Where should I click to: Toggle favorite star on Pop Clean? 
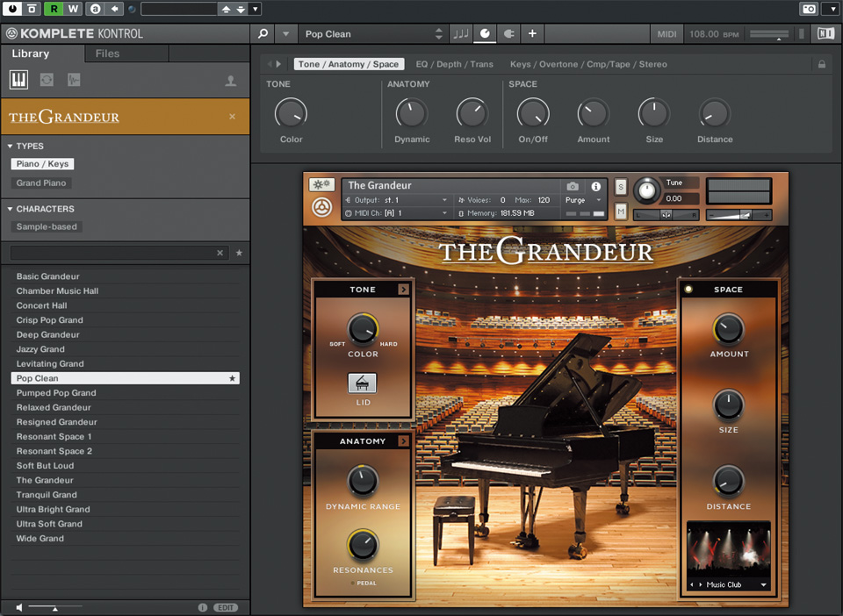coord(232,378)
